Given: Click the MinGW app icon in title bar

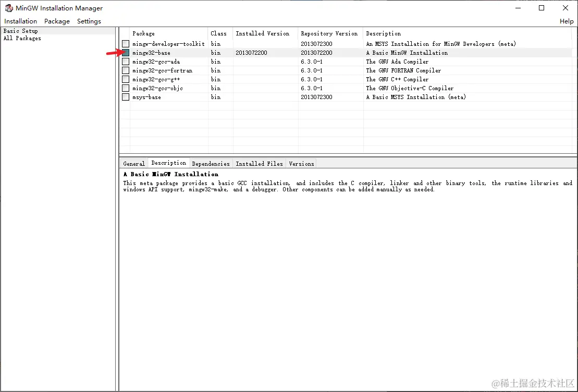Looking at the screenshot, I should pyautogui.click(x=8, y=8).
